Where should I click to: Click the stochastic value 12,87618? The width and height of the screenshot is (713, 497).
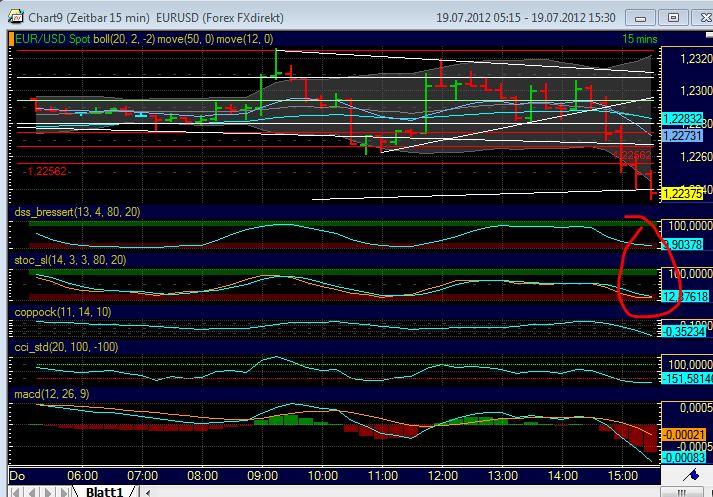click(x=685, y=296)
